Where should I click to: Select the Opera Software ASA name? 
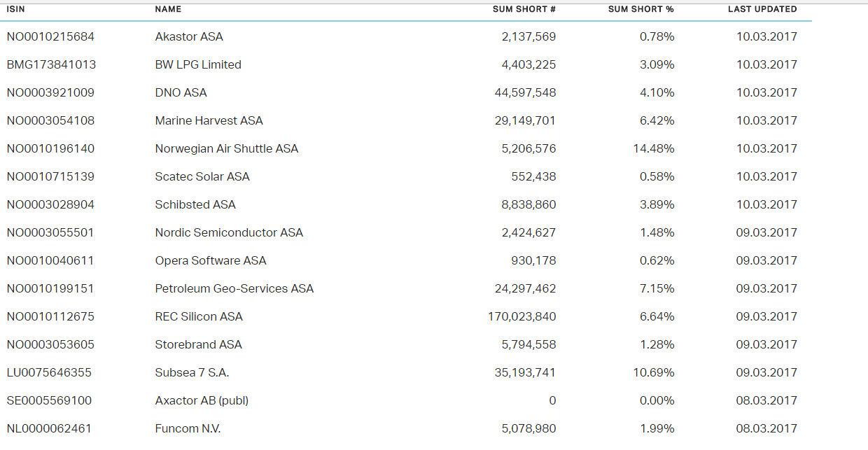click(211, 260)
